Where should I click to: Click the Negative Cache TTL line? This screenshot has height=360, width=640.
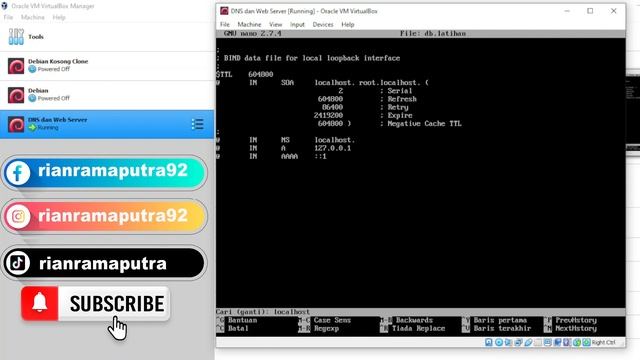point(389,124)
